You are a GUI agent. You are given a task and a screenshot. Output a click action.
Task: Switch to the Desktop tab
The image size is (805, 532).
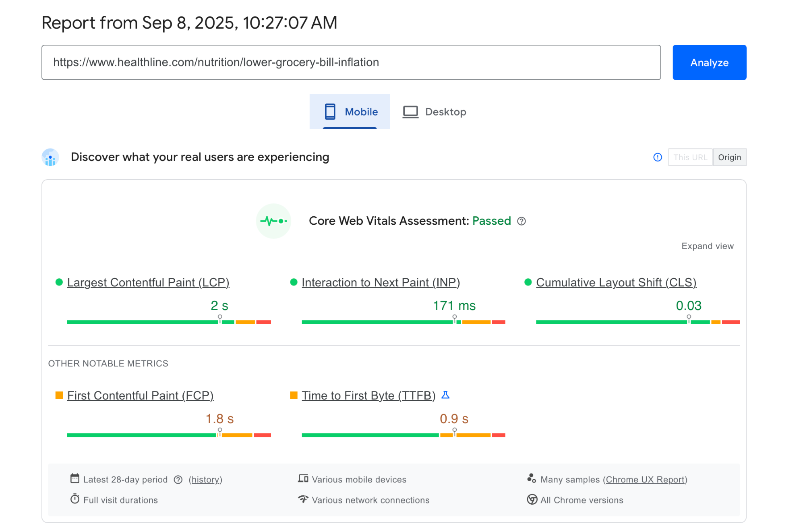(435, 112)
